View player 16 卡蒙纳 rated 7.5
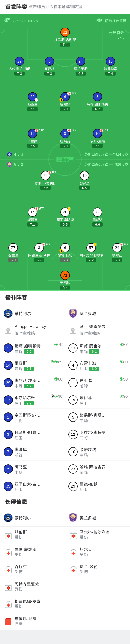This screenshot has width=130, height=644. tap(33, 138)
